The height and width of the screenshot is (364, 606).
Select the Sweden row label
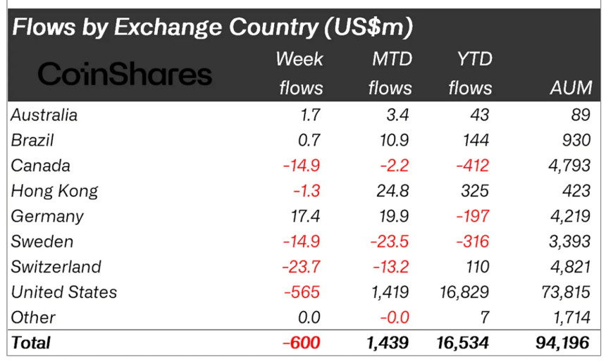coord(42,241)
